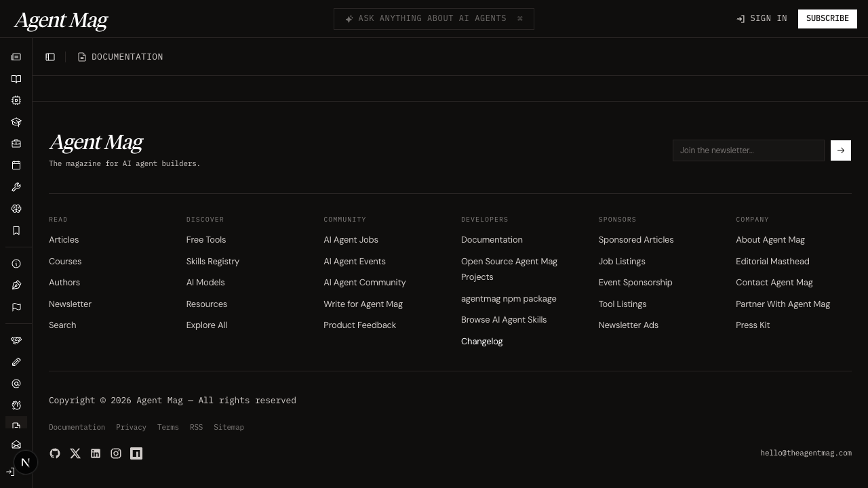868x488 pixels.
Task: Click the briefcase jobs sidebar icon
Action: (x=16, y=144)
